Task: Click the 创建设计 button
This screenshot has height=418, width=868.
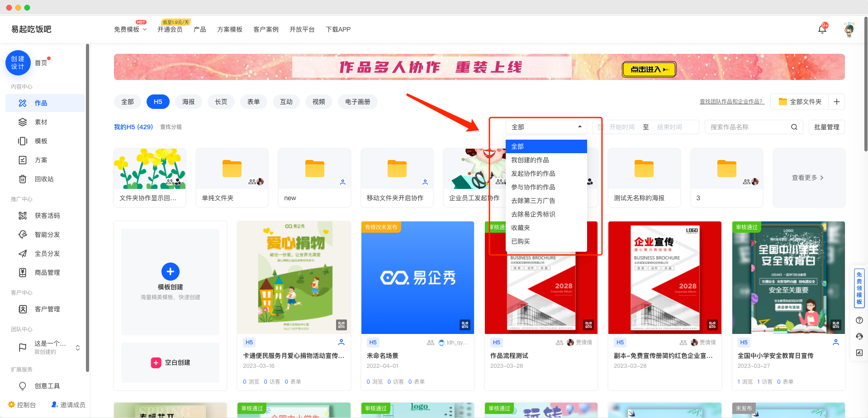Action: [18, 63]
